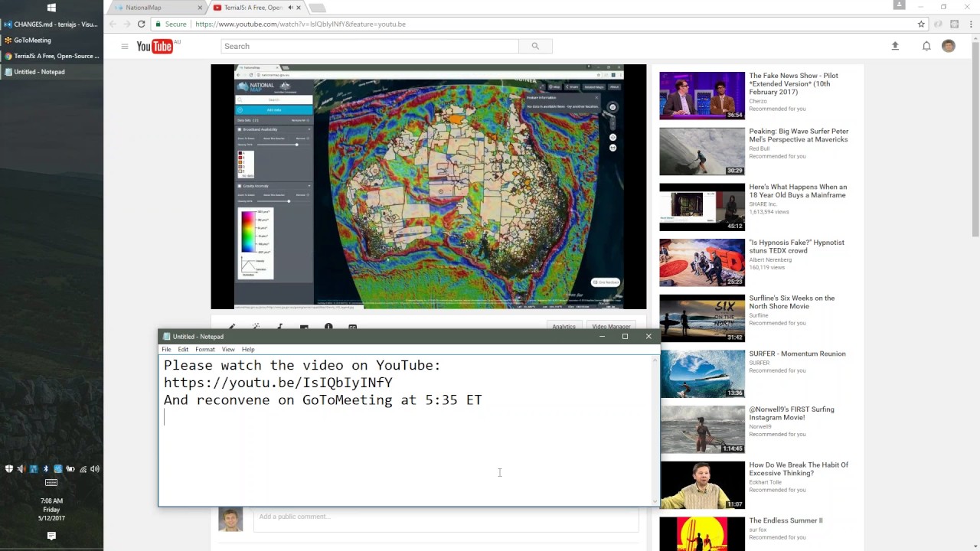Click the playing TerriaJS video frame
This screenshot has width=980, height=551.
tap(429, 187)
